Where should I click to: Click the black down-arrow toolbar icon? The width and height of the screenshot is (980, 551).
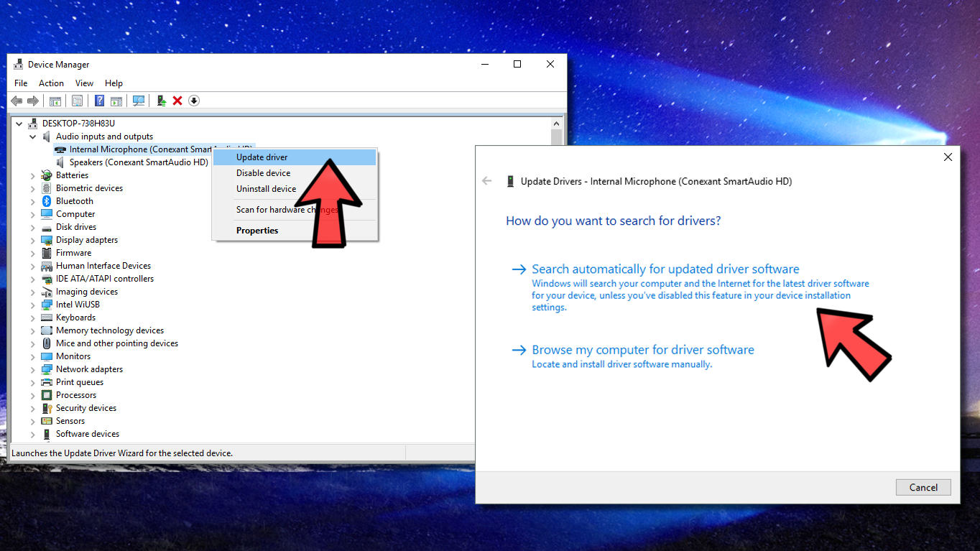pos(194,101)
